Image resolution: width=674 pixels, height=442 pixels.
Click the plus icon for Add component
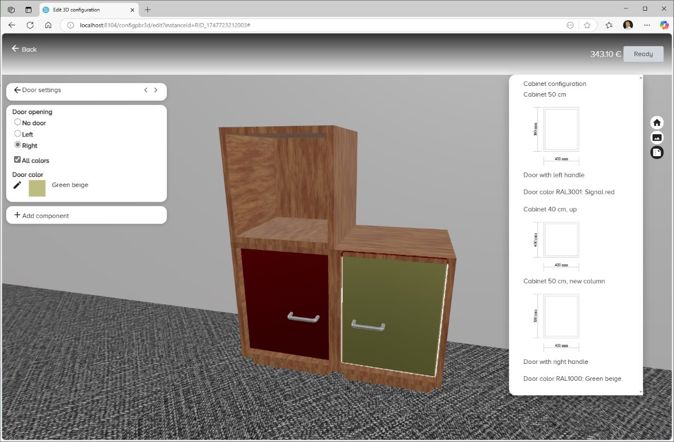click(17, 215)
